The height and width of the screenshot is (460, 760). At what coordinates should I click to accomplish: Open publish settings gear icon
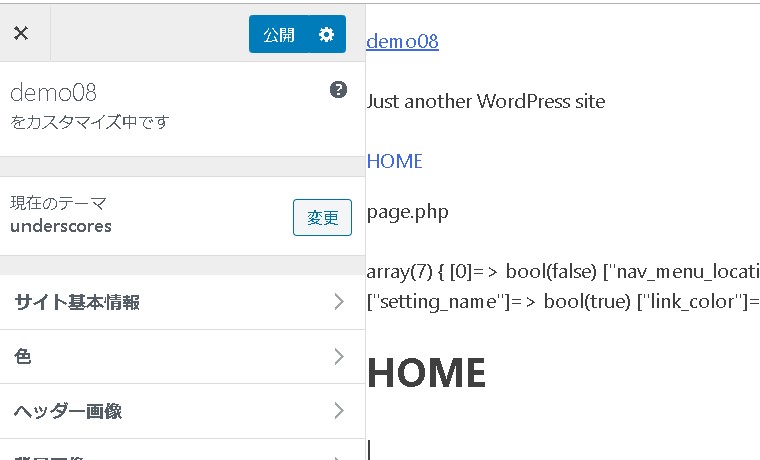click(326, 34)
